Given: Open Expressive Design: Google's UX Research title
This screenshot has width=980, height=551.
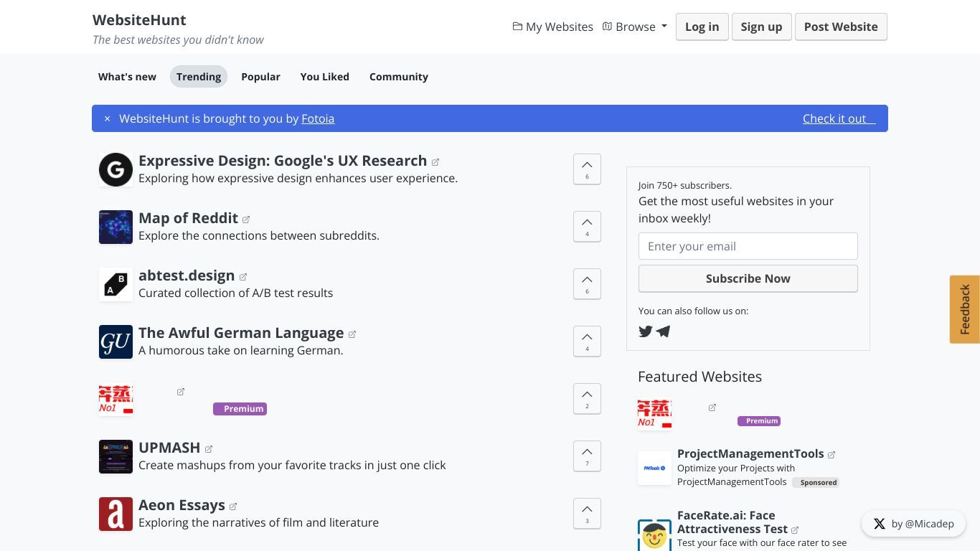Looking at the screenshot, I should [x=283, y=161].
